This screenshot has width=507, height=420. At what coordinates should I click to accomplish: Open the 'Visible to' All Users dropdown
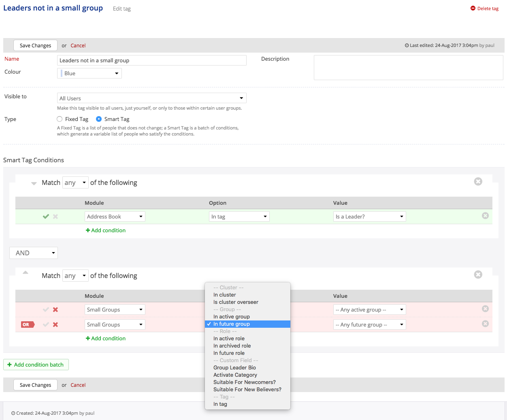pos(151,98)
